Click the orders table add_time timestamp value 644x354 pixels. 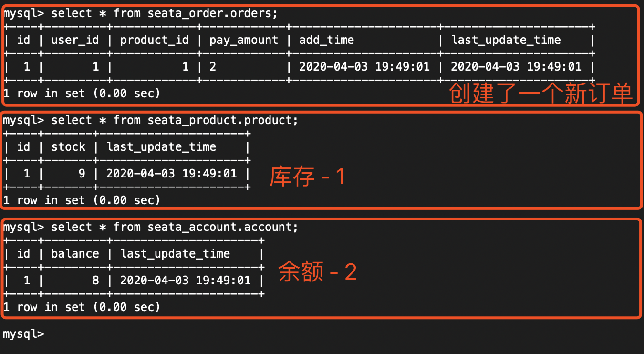pyautogui.click(x=364, y=67)
